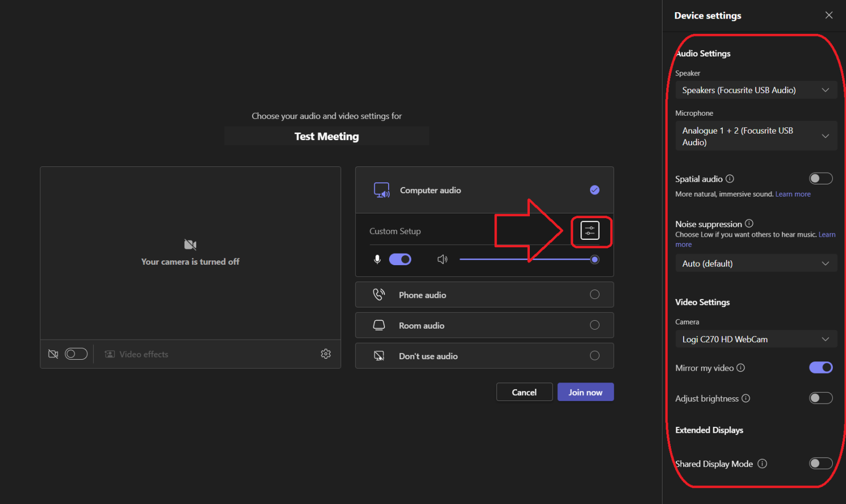
Task: Click the Shared Display Mode info icon
Action: [762, 463]
